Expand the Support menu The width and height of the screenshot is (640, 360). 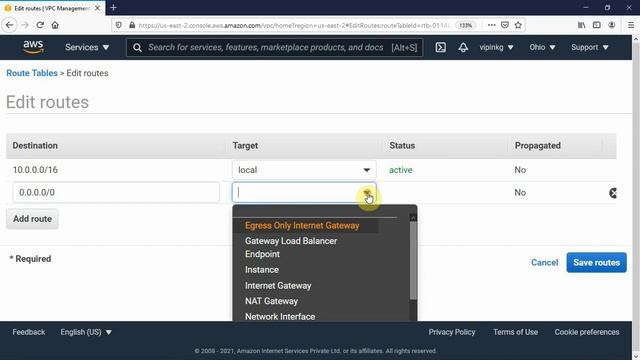click(590, 47)
